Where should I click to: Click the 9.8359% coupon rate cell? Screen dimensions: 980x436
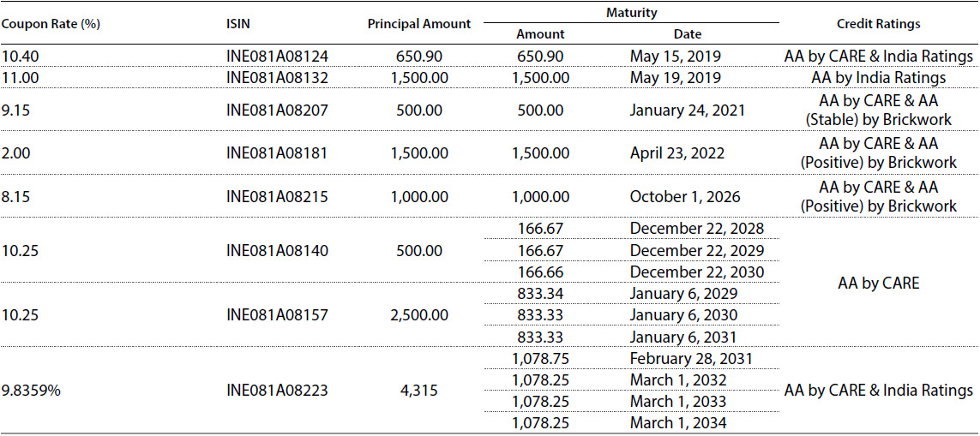pyautogui.click(x=28, y=391)
